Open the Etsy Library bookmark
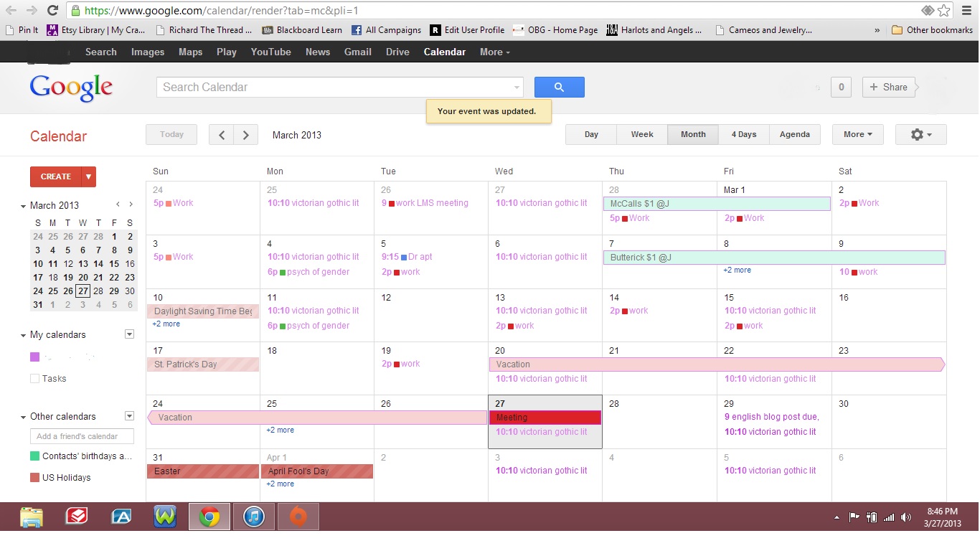Viewport: 980px width, 551px height. (96, 30)
